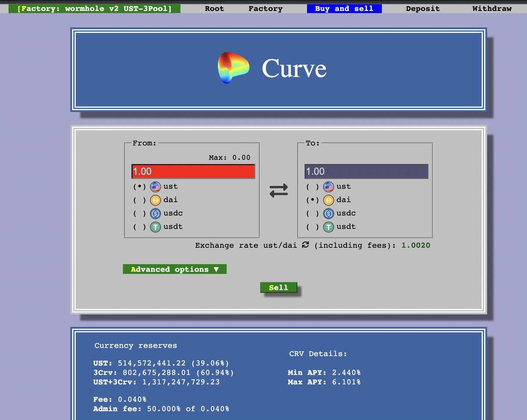This screenshot has height=420, width=527.
Task: Click the dai coin icon under From
Action: 155,200
